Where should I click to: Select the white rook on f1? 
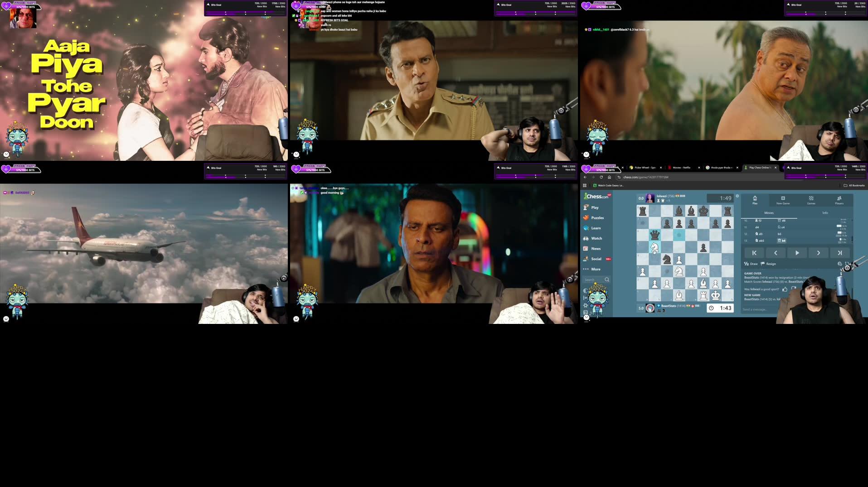coord(703,296)
